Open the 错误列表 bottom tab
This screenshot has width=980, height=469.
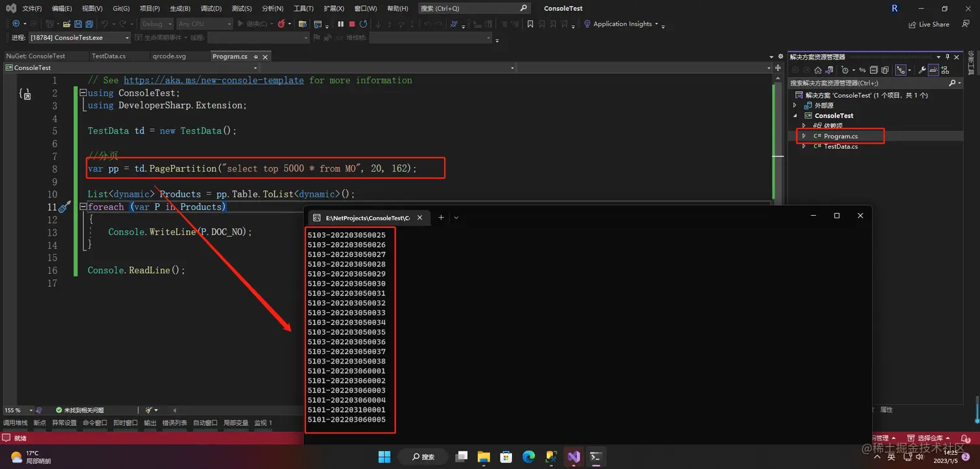tap(174, 423)
